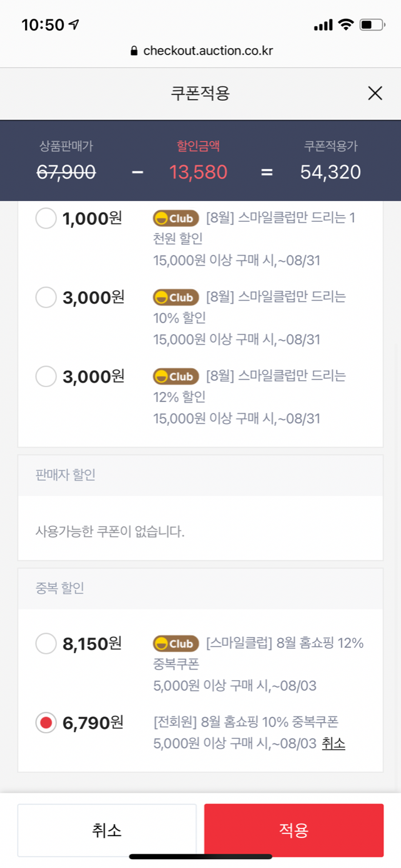This screenshot has height=868, width=401.
Task: Tap the checkout.auction.co.kr address text
Action: pyautogui.click(x=208, y=51)
